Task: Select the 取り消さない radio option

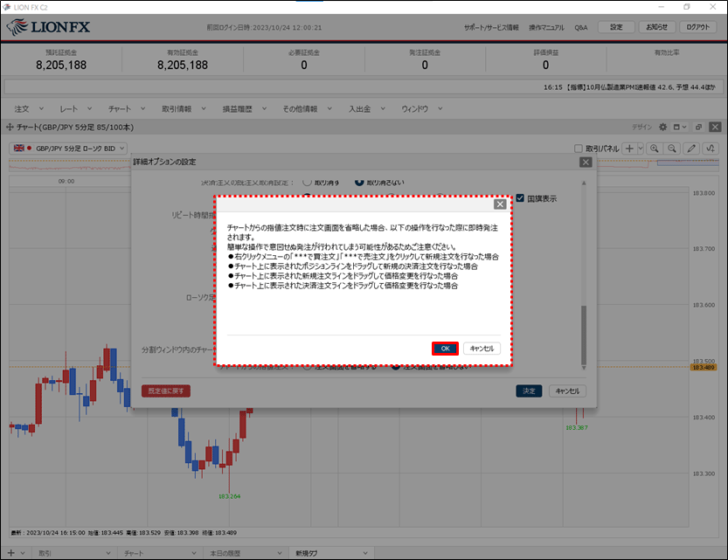Action: (359, 182)
